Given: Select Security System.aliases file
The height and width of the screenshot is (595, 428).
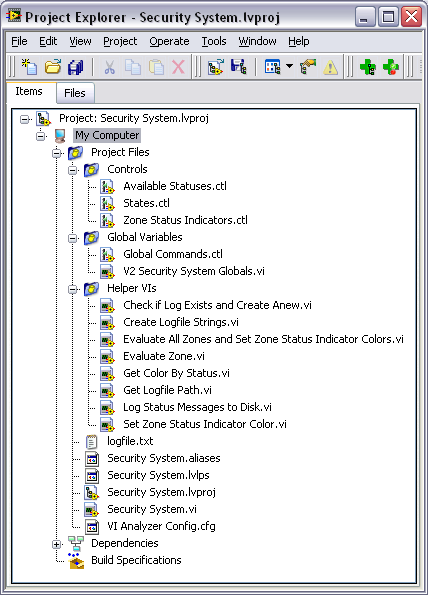Looking at the screenshot, I should coord(164,458).
